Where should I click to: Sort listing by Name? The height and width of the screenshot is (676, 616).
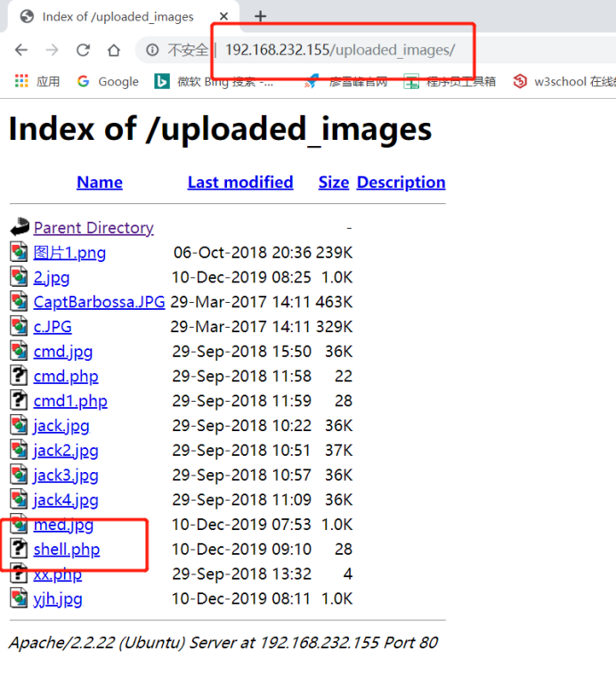click(x=100, y=183)
